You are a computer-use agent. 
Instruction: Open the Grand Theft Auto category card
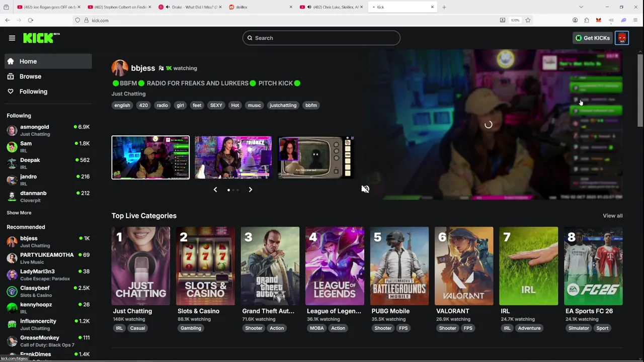(x=270, y=266)
